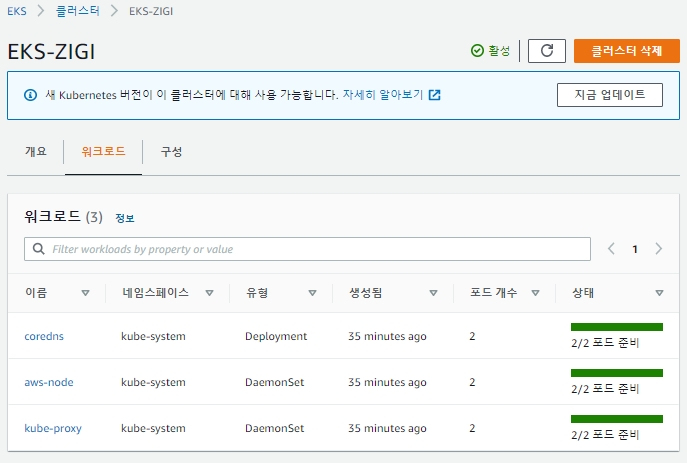Click kube-system namespace in kube-proxy row
The image size is (687, 463).
click(153, 428)
